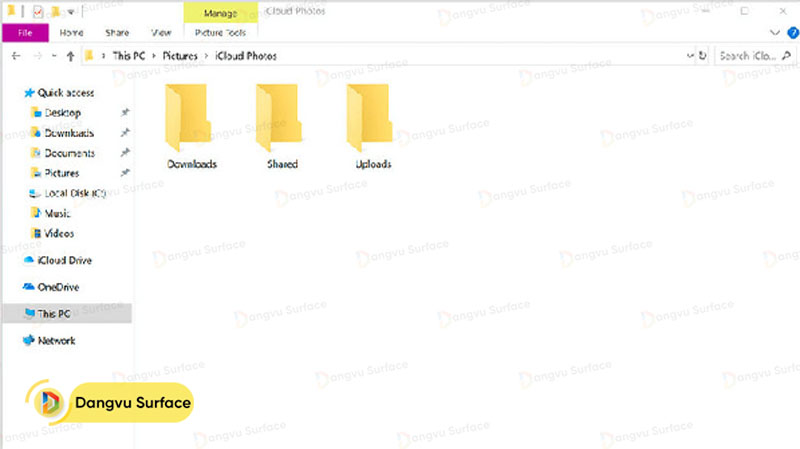Open the File menu
Image resolution: width=800 pixels, height=449 pixels.
tap(25, 33)
